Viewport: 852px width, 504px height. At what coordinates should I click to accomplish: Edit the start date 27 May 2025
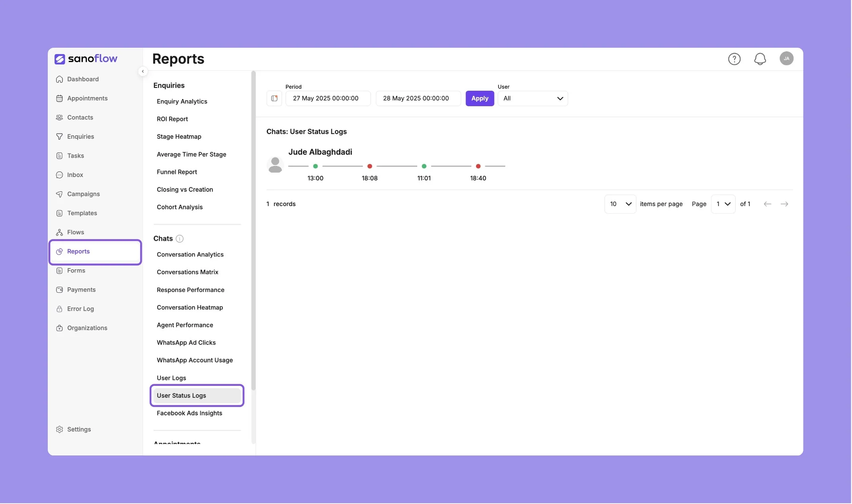(328, 98)
